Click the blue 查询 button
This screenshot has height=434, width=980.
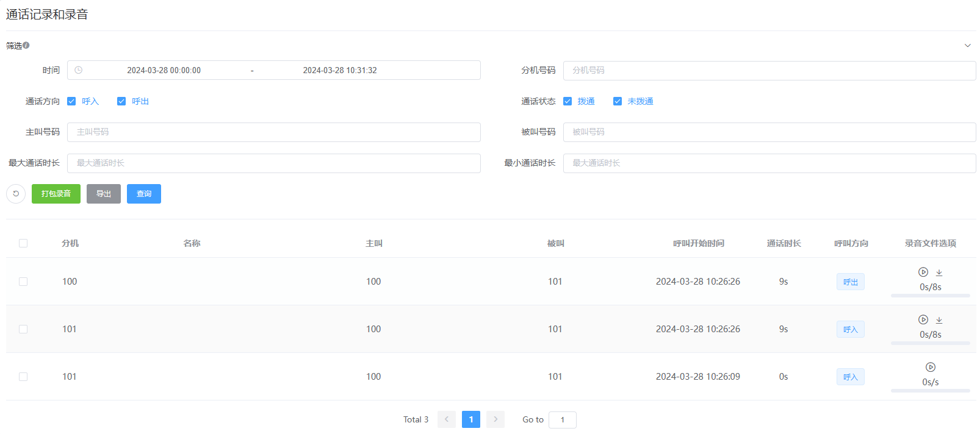[144, 194]
